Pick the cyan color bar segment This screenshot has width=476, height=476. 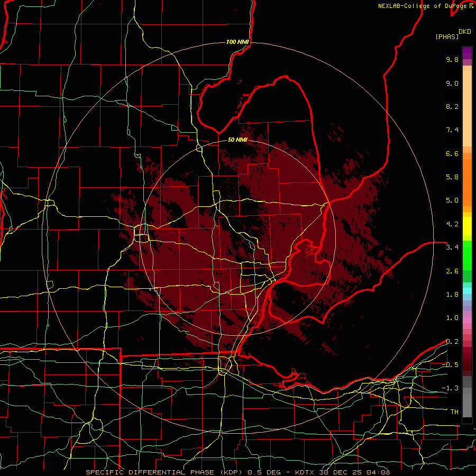(x=467, y=291)
